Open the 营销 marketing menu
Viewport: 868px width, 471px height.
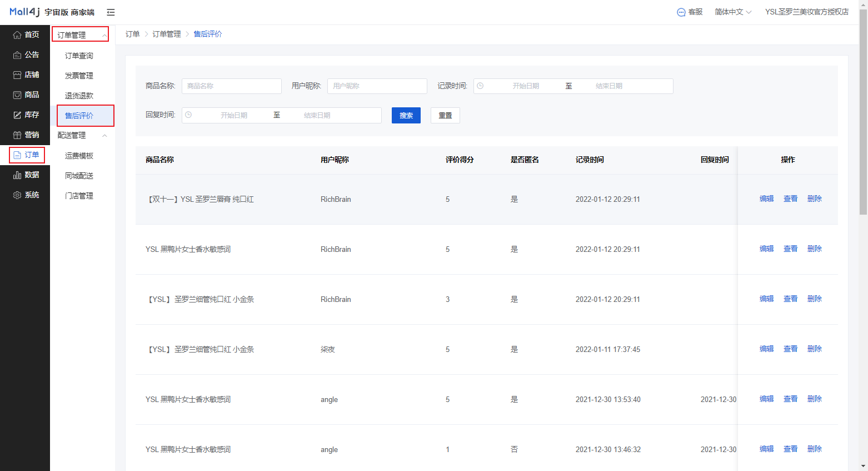coord(26,135)
